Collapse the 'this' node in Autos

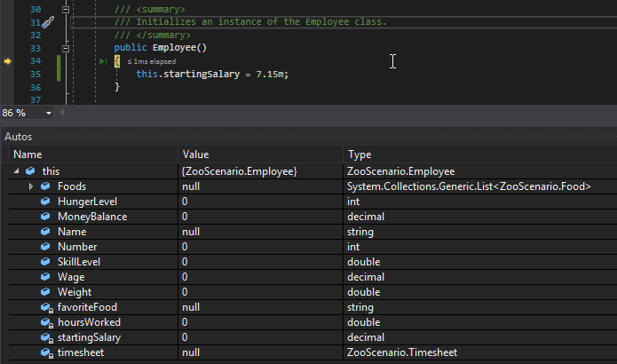tap(16, 171)
